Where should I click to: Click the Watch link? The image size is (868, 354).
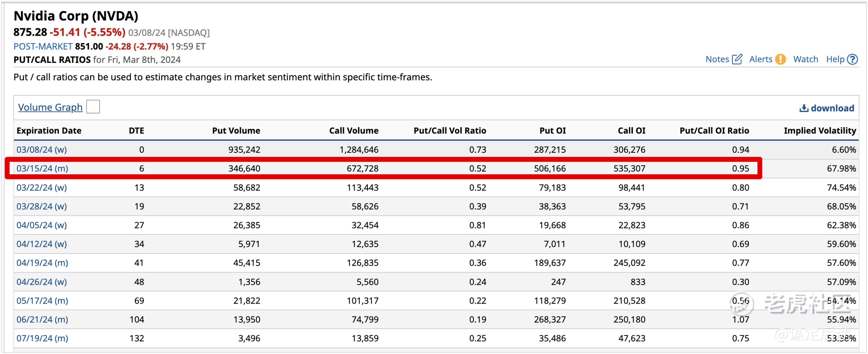pos(805,59)
